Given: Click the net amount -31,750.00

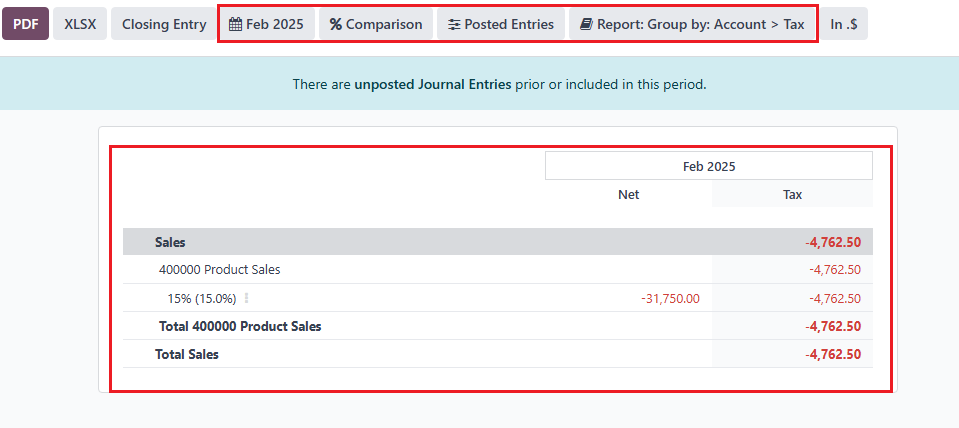Looking at the screenshot, I should click(670, 298).
